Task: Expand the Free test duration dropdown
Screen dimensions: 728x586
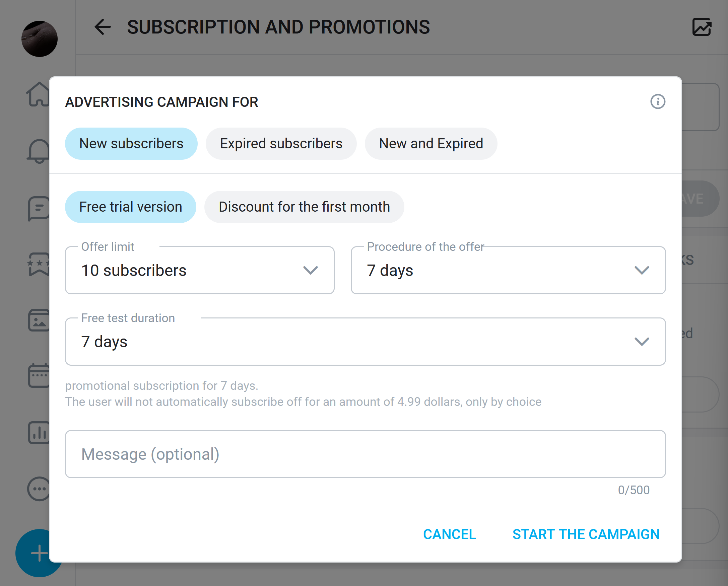Action: (365, 341)
